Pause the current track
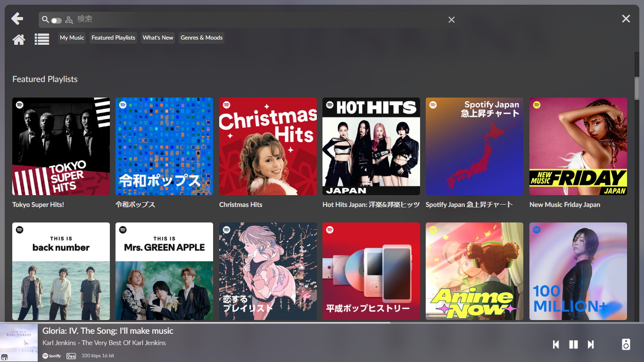Image resolution: width=644 pixels, height=362 pixels. [573, 345]
